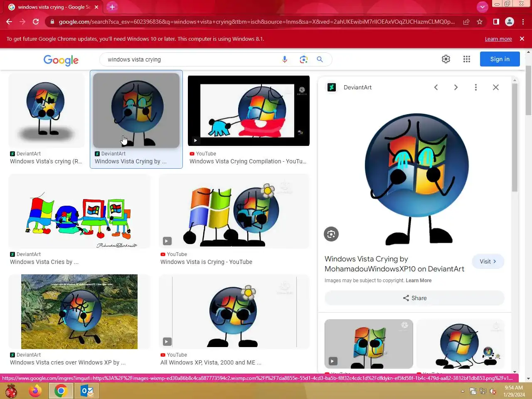This screenshot has width=532, height=399.
Task: Open the Chrome three-dot menu
Action: (x=523, y=22)
